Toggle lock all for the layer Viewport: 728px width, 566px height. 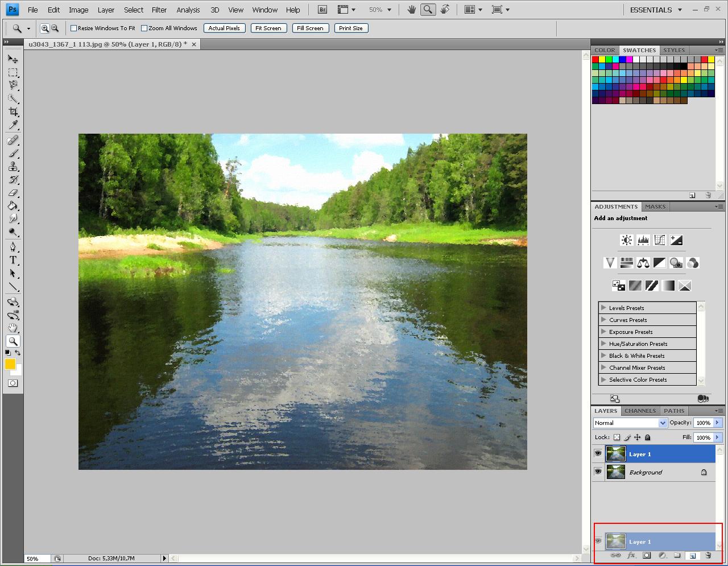point(647,437)
